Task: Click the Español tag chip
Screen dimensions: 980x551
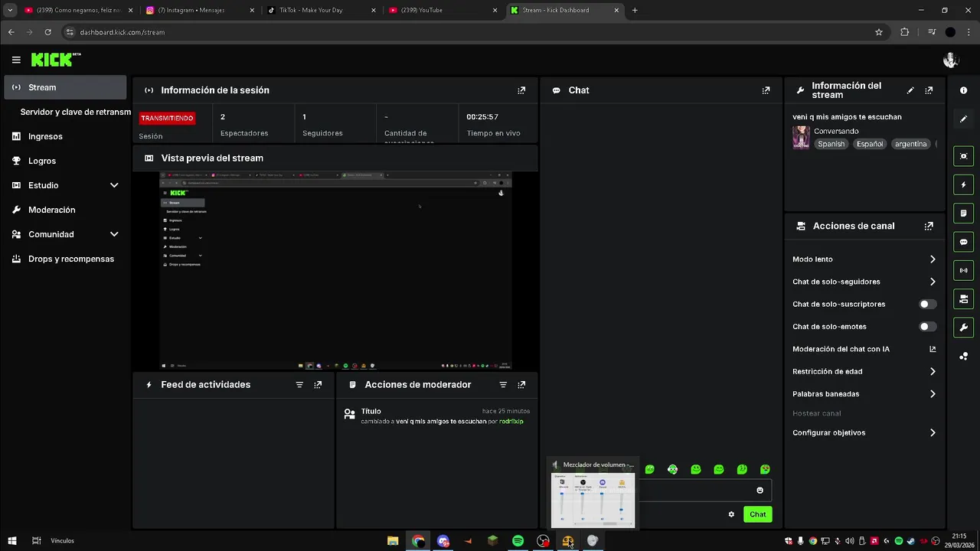Action: point(870,144)
